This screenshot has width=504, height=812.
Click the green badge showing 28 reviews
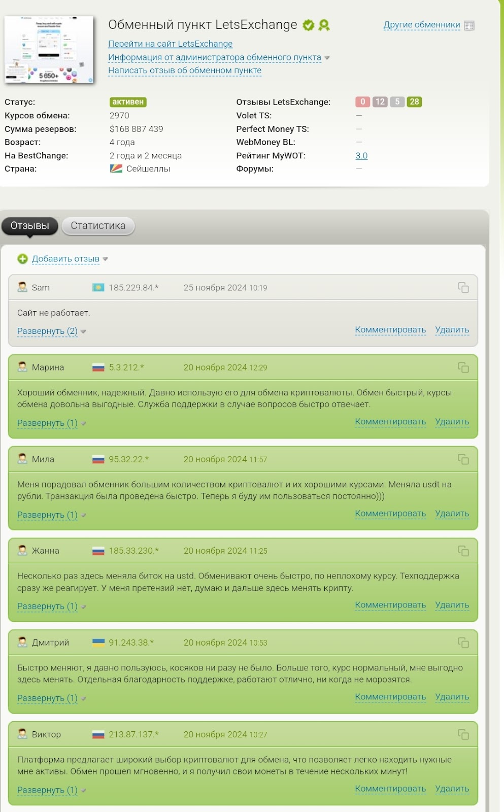[x=415, y=101]
